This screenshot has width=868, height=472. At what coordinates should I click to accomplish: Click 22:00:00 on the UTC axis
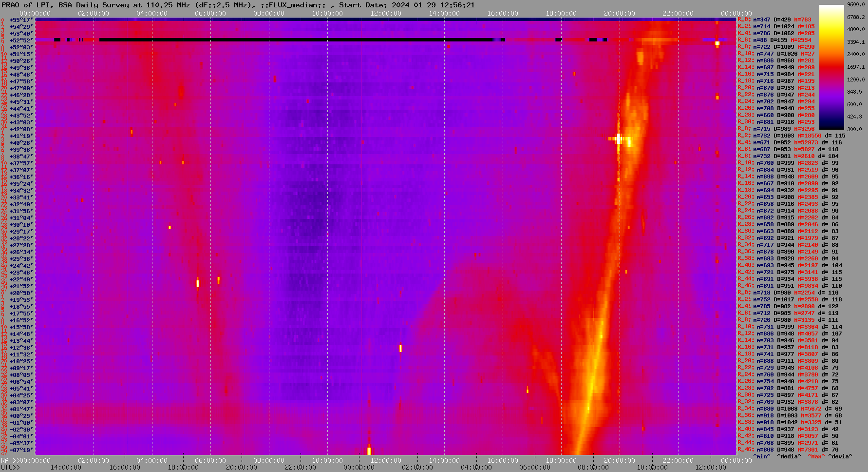pyautogui.click(x=300, y=467)
